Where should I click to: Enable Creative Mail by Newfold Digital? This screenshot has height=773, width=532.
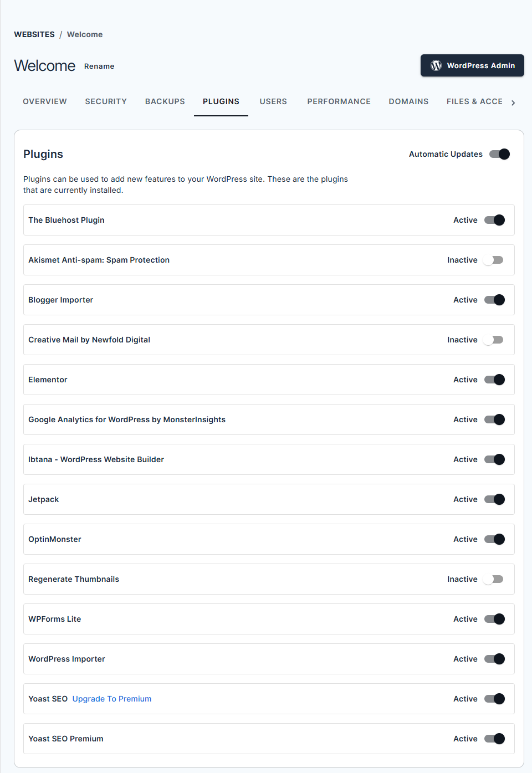pyautogui.click(x=494, y=340)
